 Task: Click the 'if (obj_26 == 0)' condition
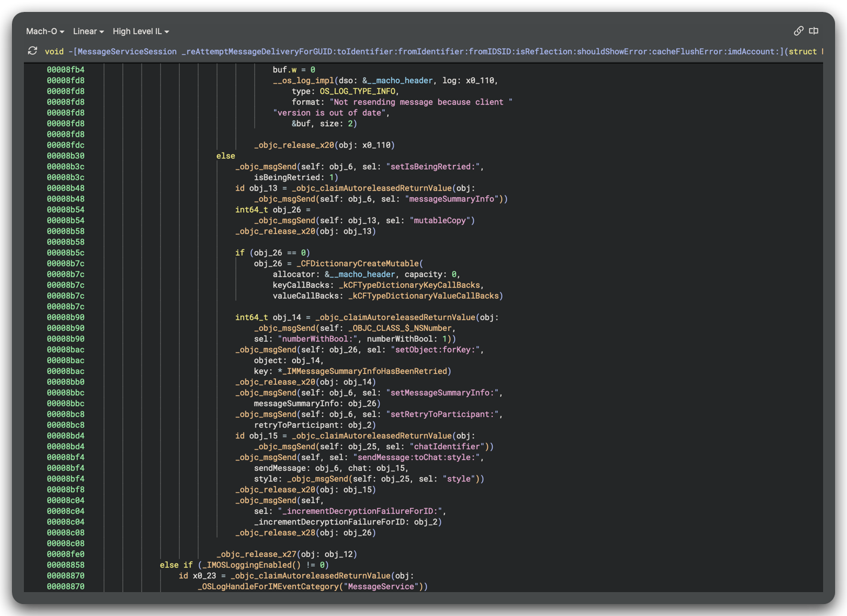[x=273, y=253]
